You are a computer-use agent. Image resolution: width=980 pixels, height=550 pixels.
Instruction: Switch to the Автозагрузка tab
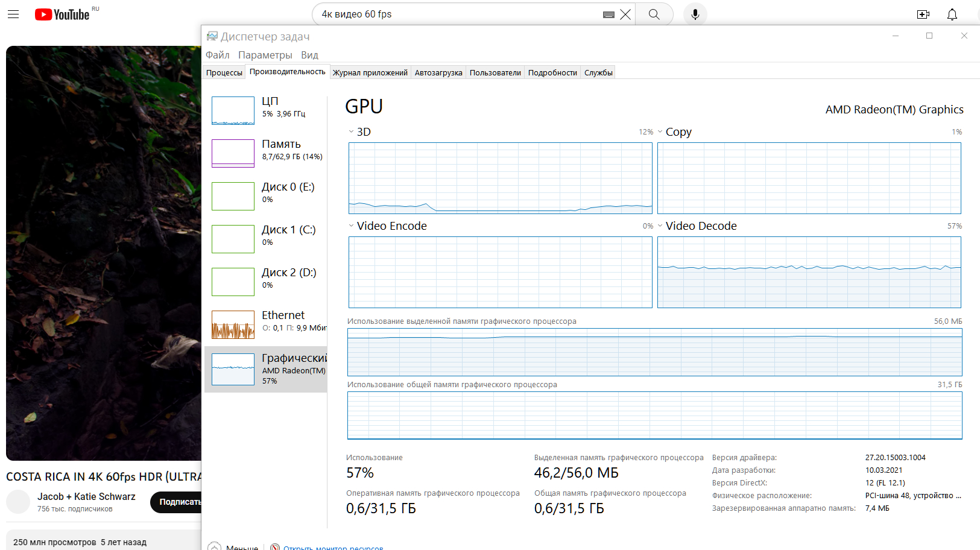click(x=438, y=73)
